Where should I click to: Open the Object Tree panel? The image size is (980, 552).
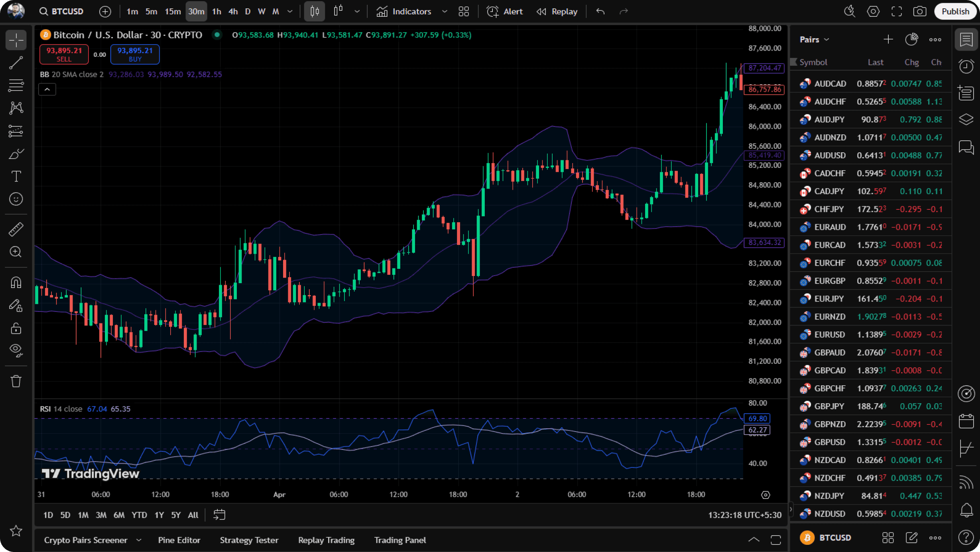click(x=966, y=119)
